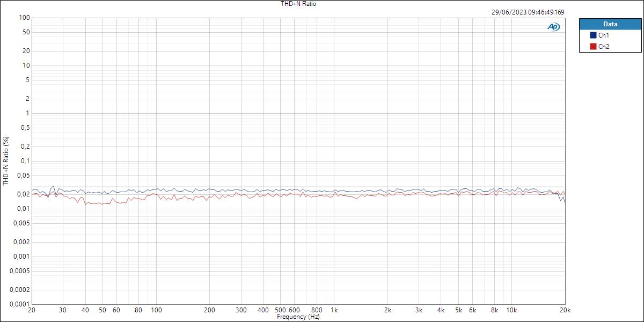Click the 20k frequency tick label
The width and height of the screenshot is (644, 322).
564,311
